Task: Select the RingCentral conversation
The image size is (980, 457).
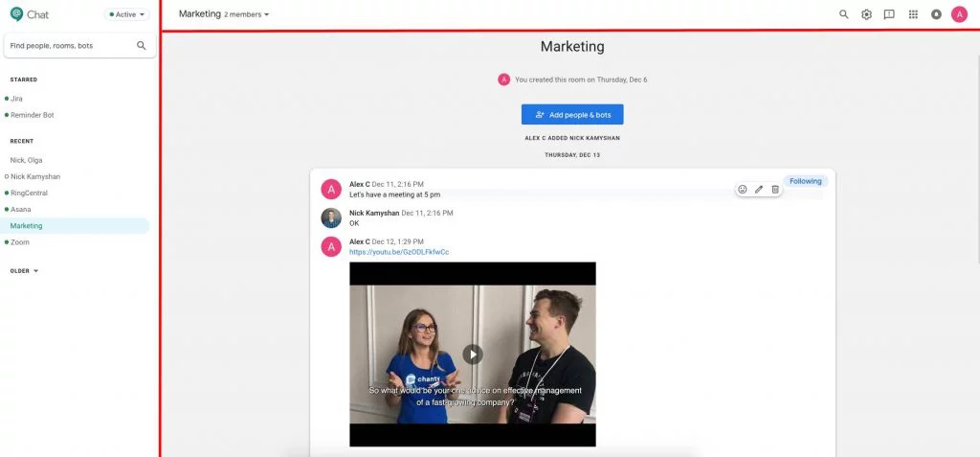Action: [29, 193]
